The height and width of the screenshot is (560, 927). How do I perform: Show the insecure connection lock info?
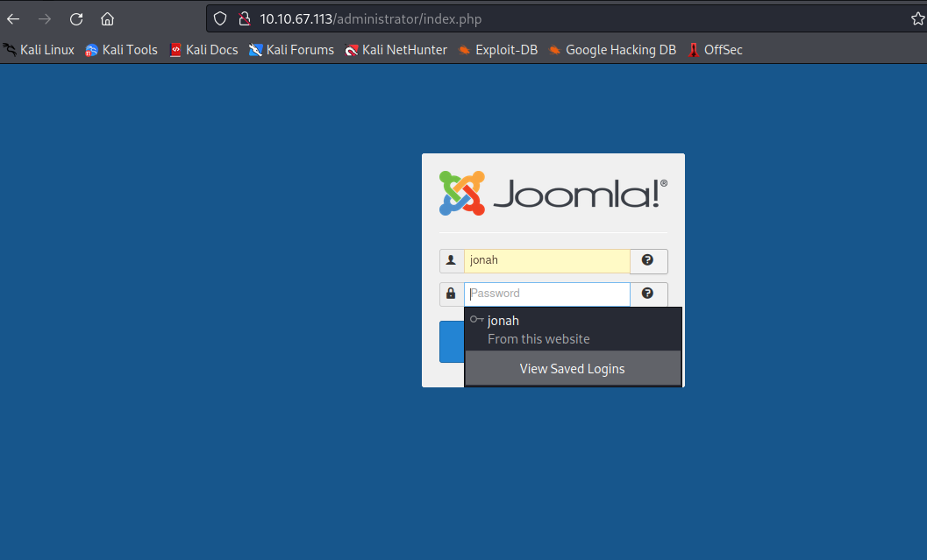tap(244, 19)
